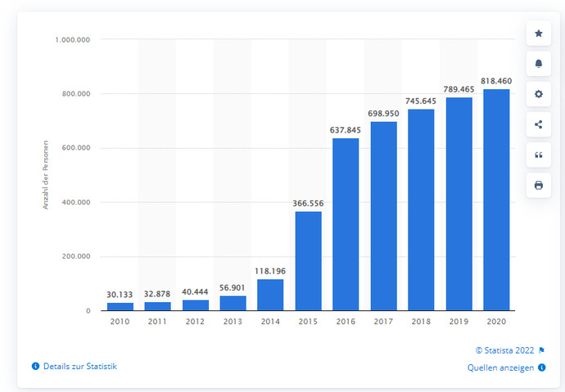Select the 2019 bar showing 789.465
The image size is (565, 392).
pyautogui.click(x=459, y=204)
